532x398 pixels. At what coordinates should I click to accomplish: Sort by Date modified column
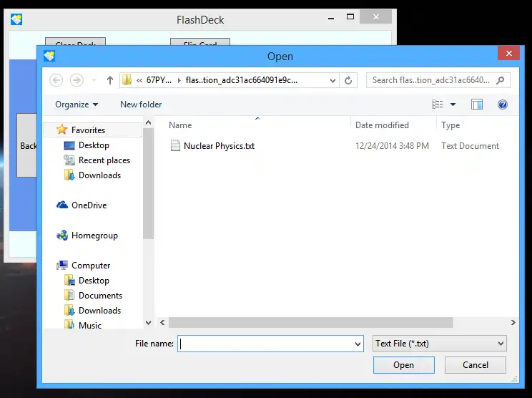click(382, 125)
